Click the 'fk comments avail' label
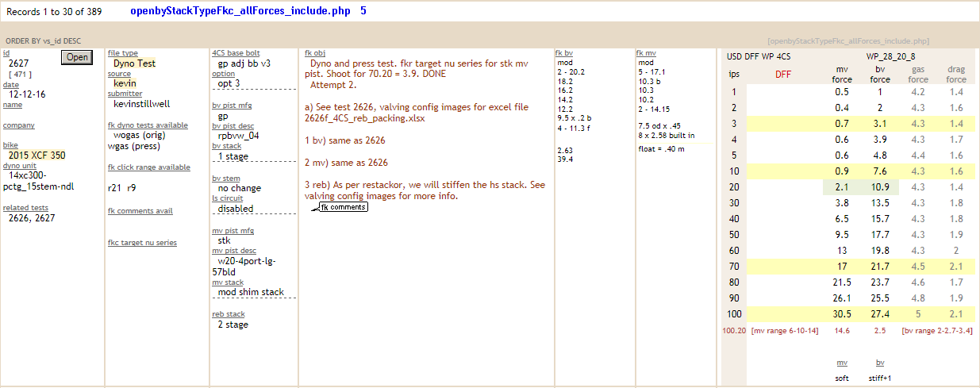 (x=140, y=211)
